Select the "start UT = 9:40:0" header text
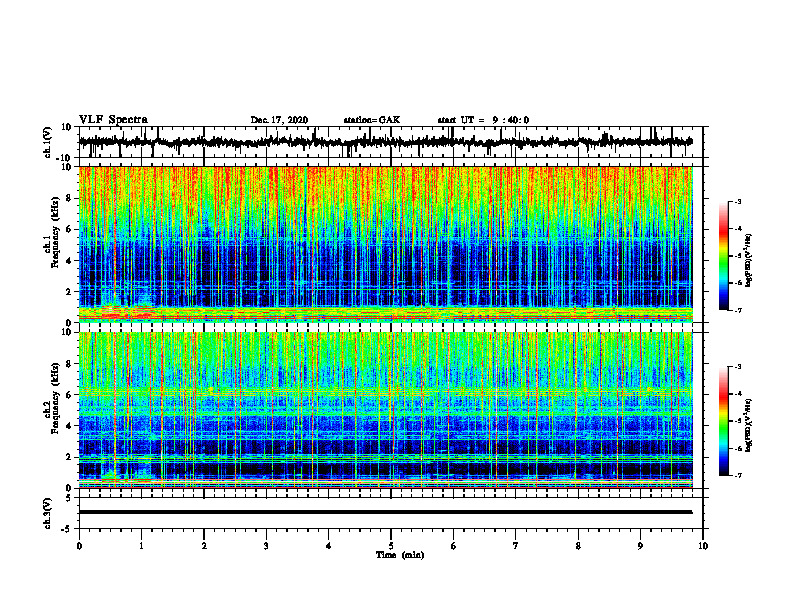The height and width of the screenshot is (612, 792). (483, 120)
